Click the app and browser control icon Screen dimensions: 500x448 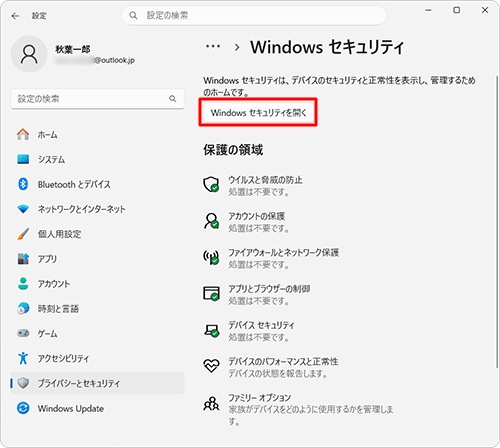tap(211, 293)
